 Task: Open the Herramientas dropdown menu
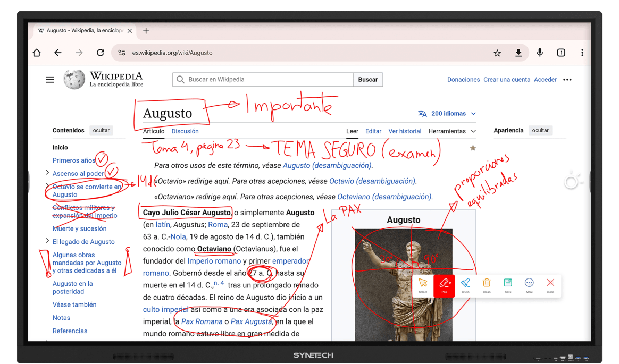[x=452, y=131]
